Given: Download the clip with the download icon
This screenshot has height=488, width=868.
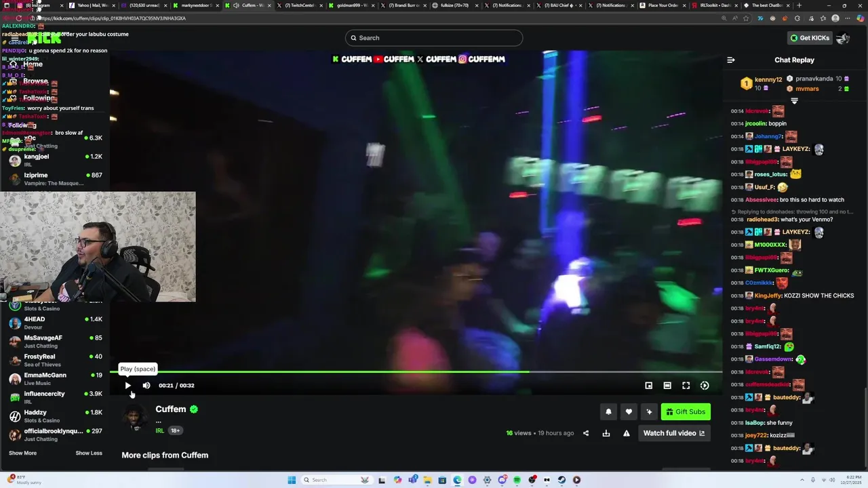Looking at the screenshot, I should pyautogui.click(x=606, y=433).
